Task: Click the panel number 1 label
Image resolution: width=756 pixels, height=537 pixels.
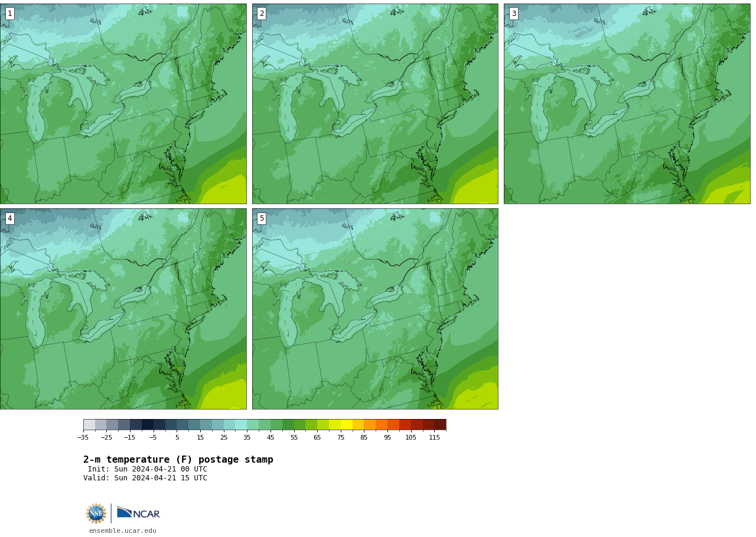Action: point(10,14)
